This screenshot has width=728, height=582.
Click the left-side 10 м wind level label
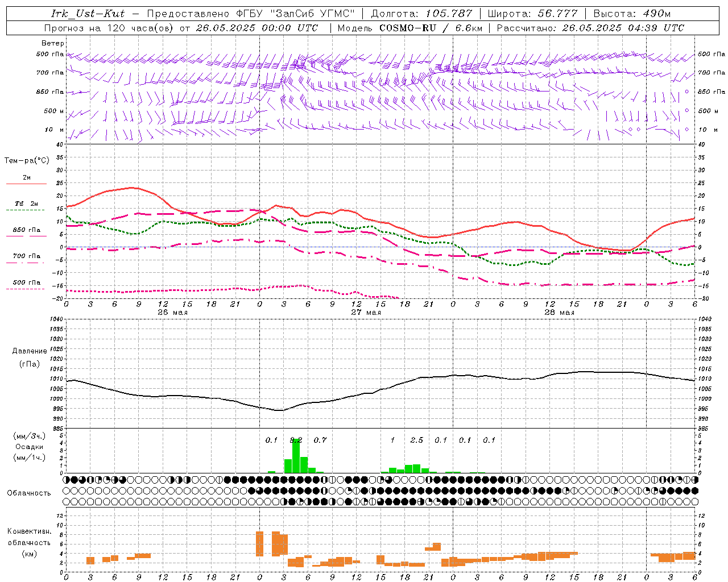pos(54,130)
